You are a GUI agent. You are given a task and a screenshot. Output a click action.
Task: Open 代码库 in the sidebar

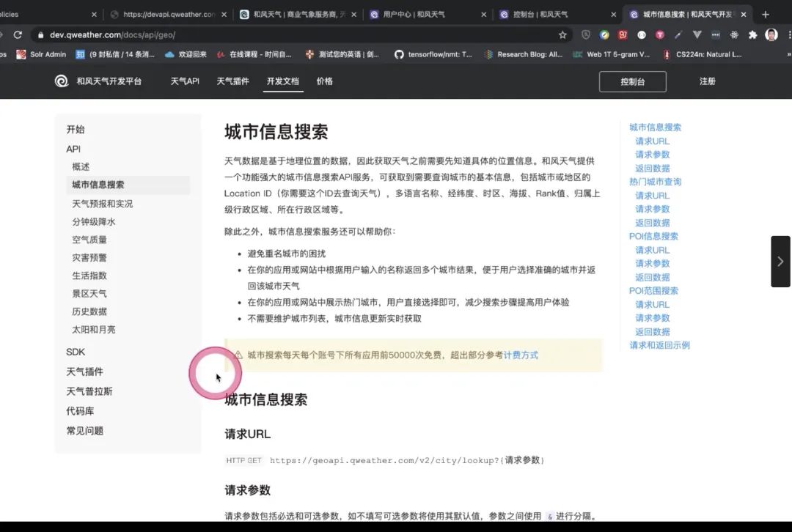pos(81,411)
